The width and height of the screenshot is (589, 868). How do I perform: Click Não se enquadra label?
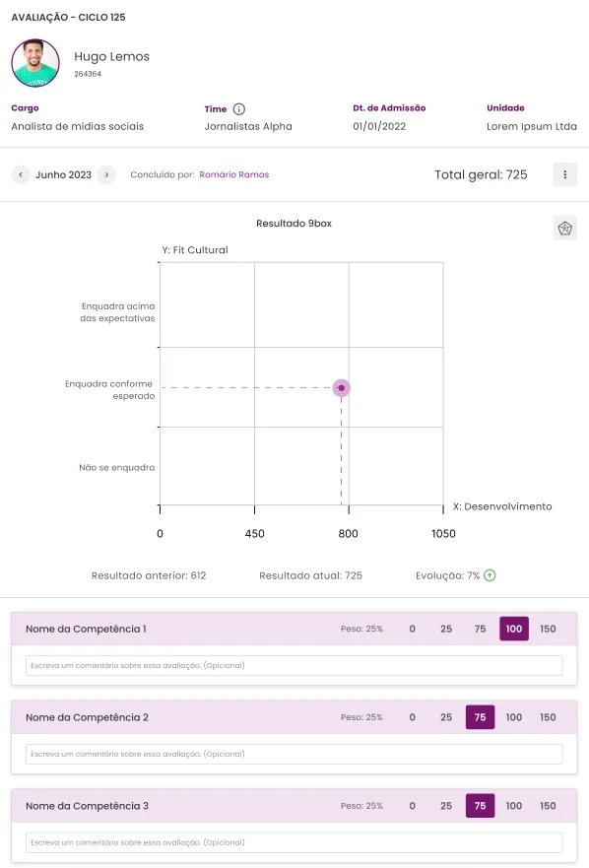click(x=117, y=467)
